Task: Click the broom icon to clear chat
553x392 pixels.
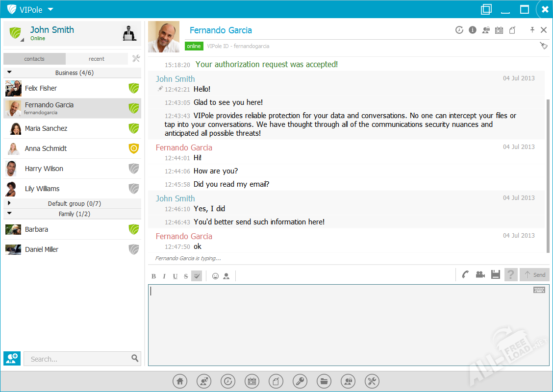Action: (x=543, y=46)
